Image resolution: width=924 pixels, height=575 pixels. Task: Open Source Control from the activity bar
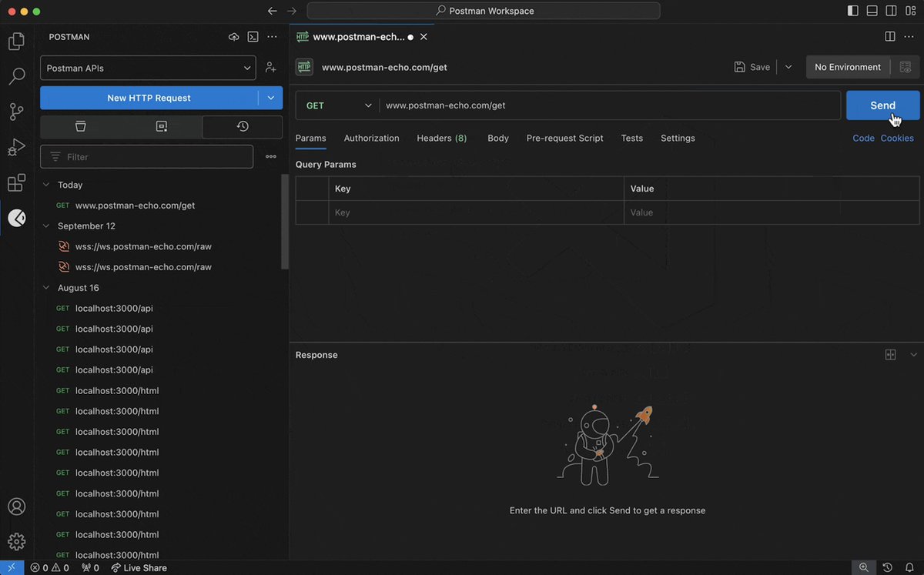[x=16, y=111]
